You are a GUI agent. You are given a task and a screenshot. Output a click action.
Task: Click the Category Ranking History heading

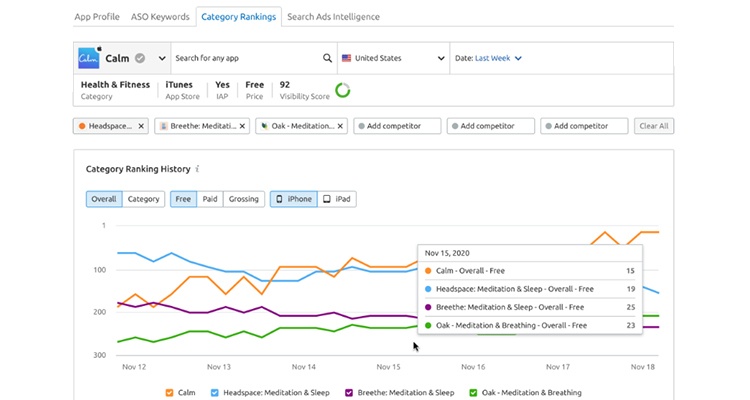[138, 169]
